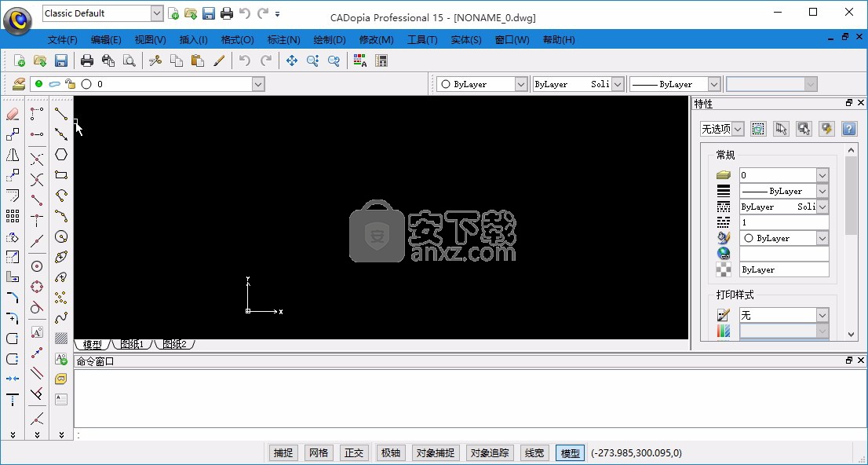Click the hyperlink field in properties panel
The height and width of the screenshot is (465, 868).
784,254
